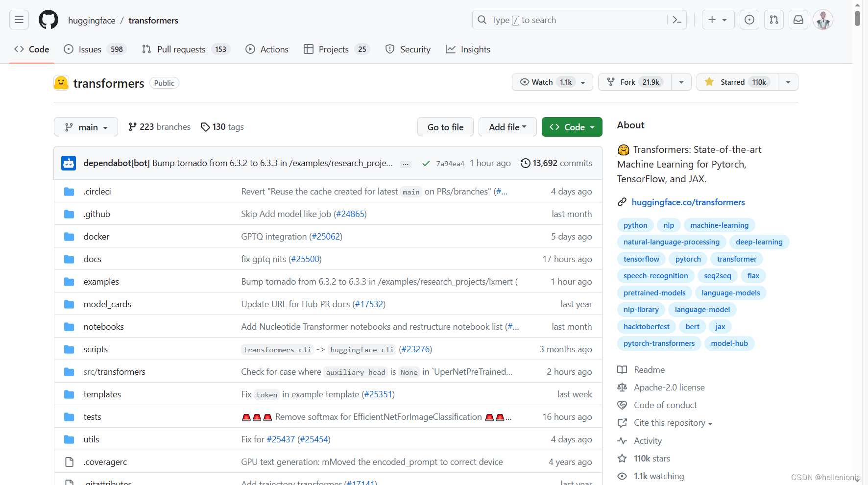This screenshot has width=868, height=485.
Task: Switch to the Pull requests tab
Action: coord(186,49)
